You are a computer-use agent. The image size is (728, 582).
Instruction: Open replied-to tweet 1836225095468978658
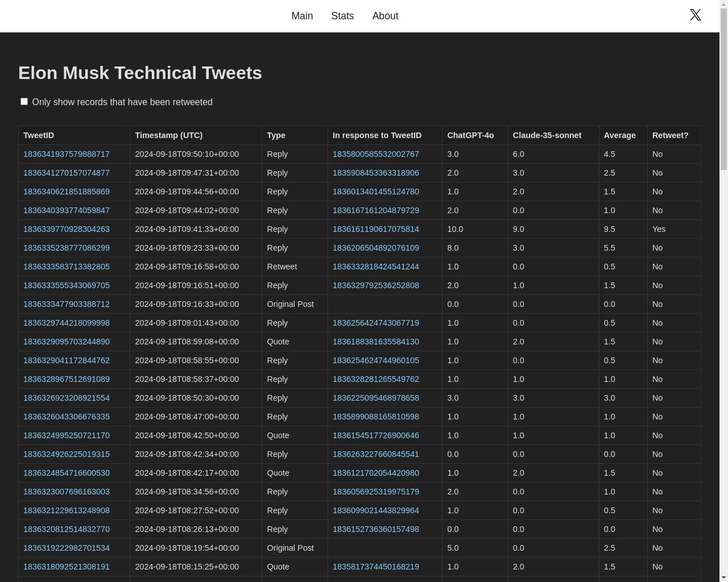(376, 398)
